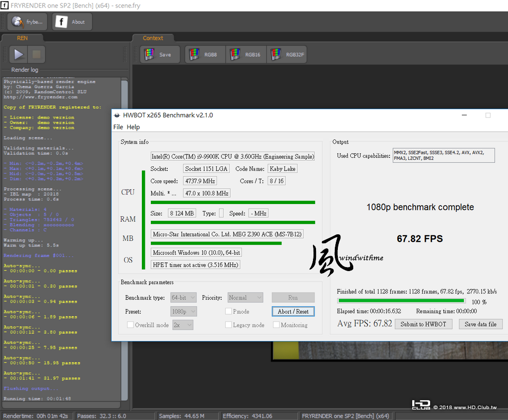Click the Abort / Reset button
This screenshot has width=508, height=420.
coord(293,311)
